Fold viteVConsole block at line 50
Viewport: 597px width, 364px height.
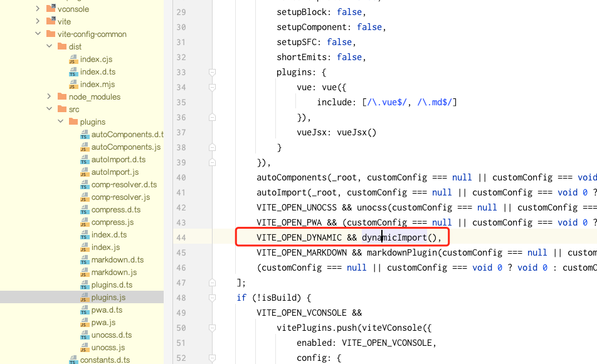click(213, 328)
